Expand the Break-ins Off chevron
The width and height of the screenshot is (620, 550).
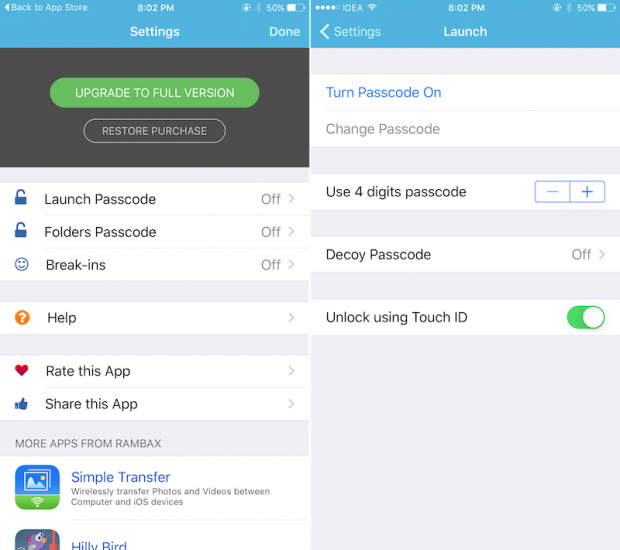click(291, 264)
